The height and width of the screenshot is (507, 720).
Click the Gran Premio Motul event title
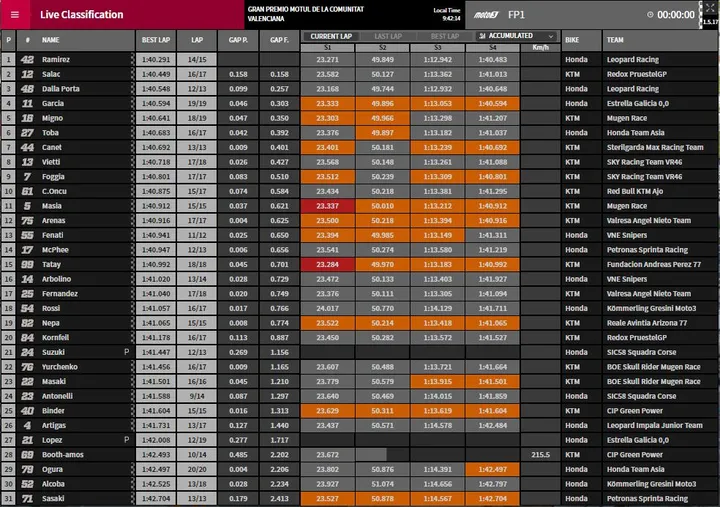[x=306, y=14]
